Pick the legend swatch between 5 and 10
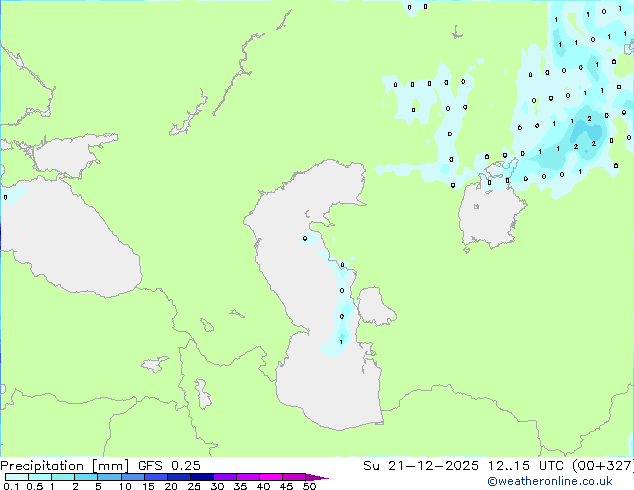634x490 pixels. click(109, 477)
